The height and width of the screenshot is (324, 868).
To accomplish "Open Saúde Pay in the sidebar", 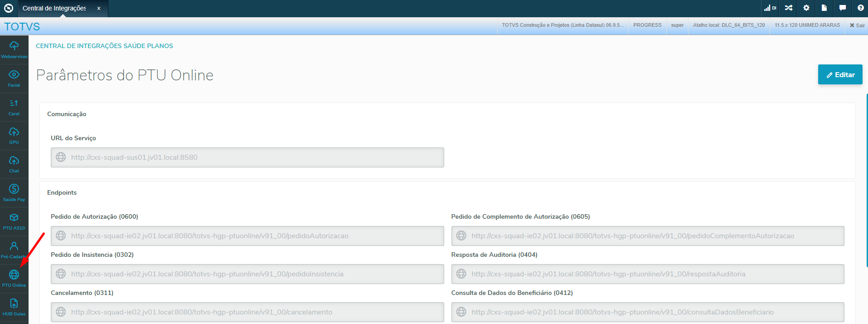I will click(x=14, y=193).
